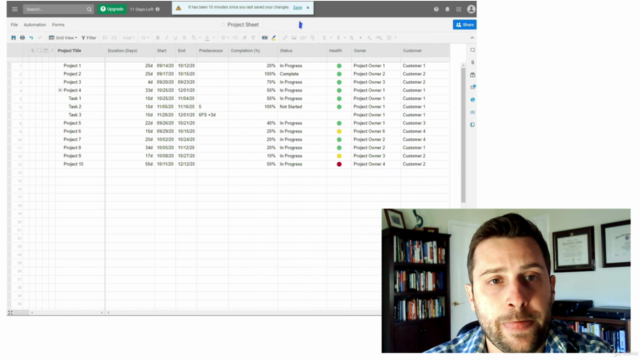Open the sum functions dropdown
This screenshot has width=640, height=360.
tap(327, 38)
